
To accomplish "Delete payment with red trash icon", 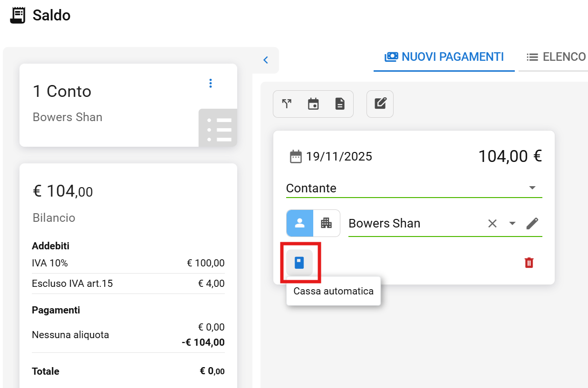I will pos(529,263).
